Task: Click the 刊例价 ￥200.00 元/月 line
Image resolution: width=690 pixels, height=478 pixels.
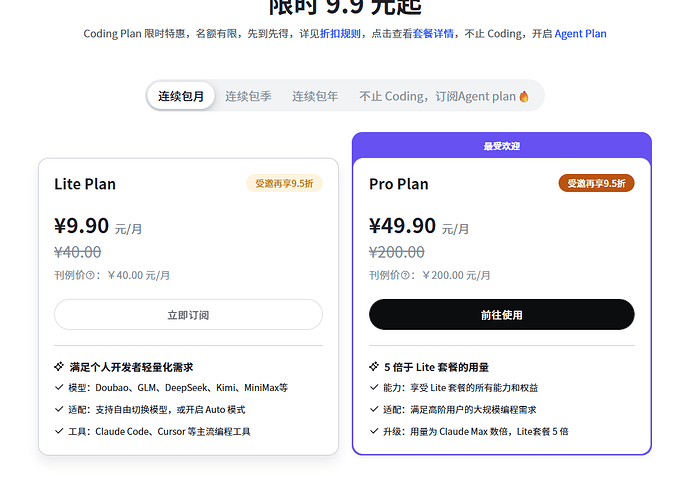Action: point(429,276)
